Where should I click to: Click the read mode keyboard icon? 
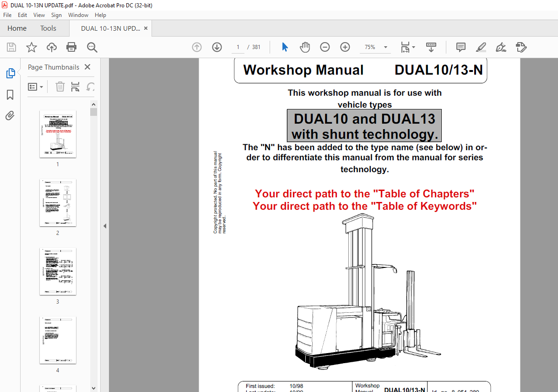tap(431, 47)
